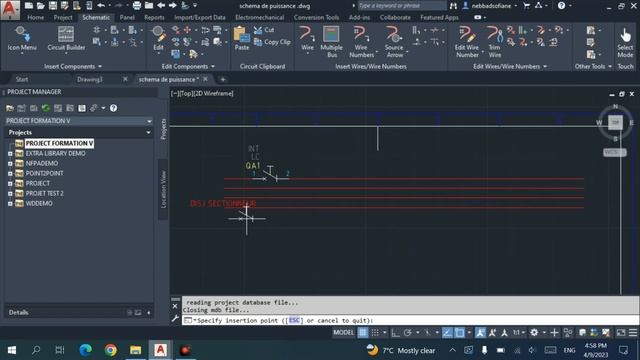Expand Edit Wires/Wire Numbers panel

tap(510, 66)
